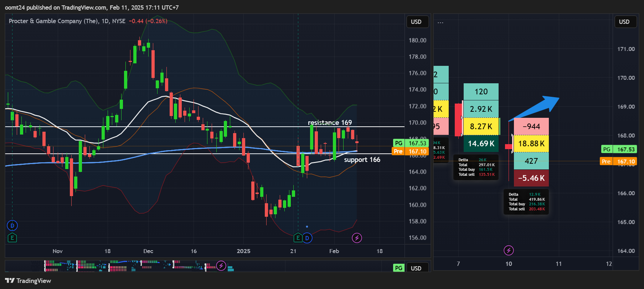Click the Nov label on the time axis
Screen dimensions: 644x289
(58, 251)
